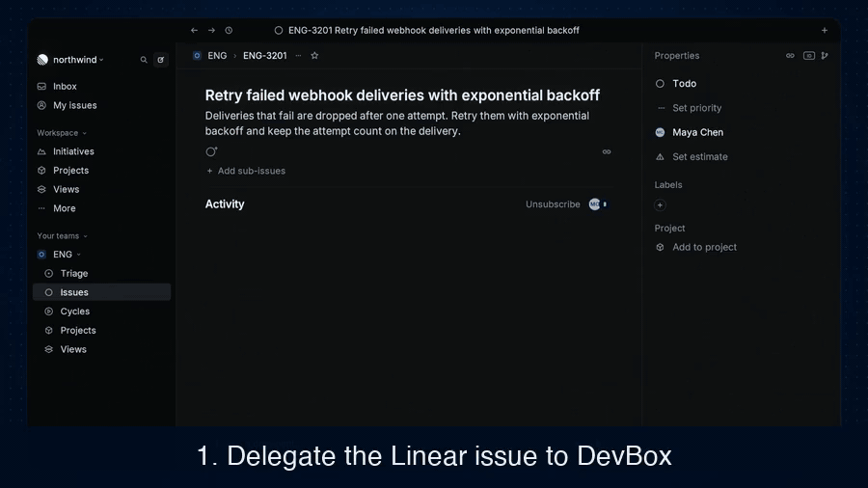Click the Project heading

click(669, 228)
